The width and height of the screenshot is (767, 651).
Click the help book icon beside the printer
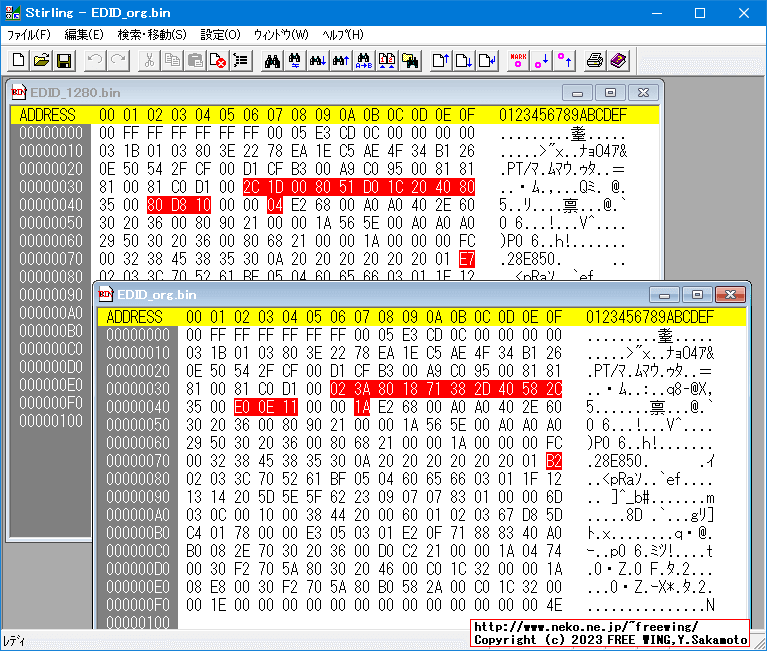tap(618, 61)
